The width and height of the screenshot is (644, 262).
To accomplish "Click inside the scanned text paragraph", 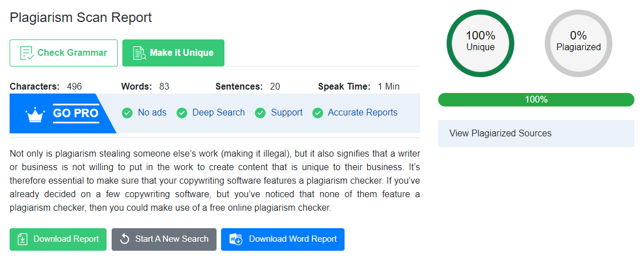I will [x=214, y=180].
